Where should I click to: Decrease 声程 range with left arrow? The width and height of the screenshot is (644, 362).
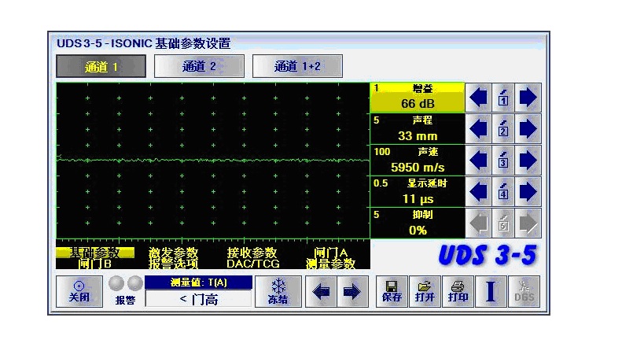tap(479, 129)
